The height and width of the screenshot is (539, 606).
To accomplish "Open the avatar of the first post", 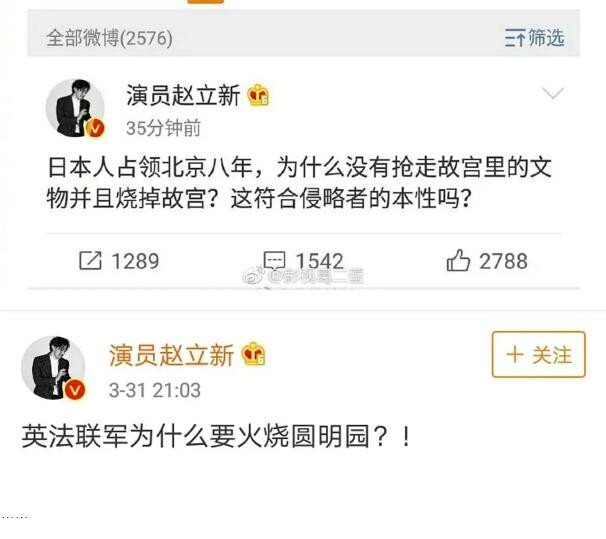I will pos(75,108).
